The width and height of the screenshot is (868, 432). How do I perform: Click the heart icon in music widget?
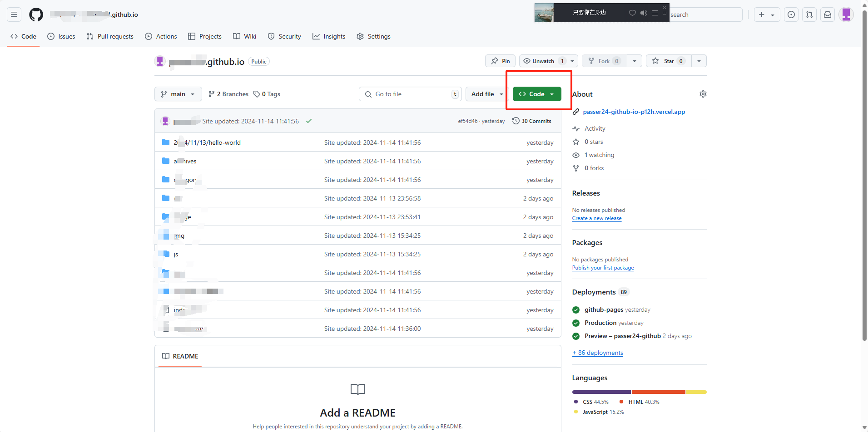(632, 13)
